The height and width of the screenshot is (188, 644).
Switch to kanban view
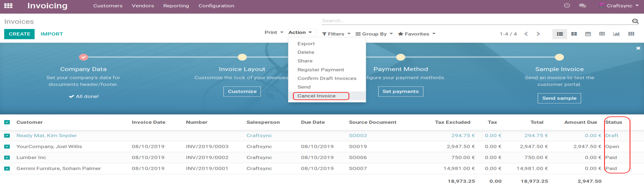tap(574, 34)
